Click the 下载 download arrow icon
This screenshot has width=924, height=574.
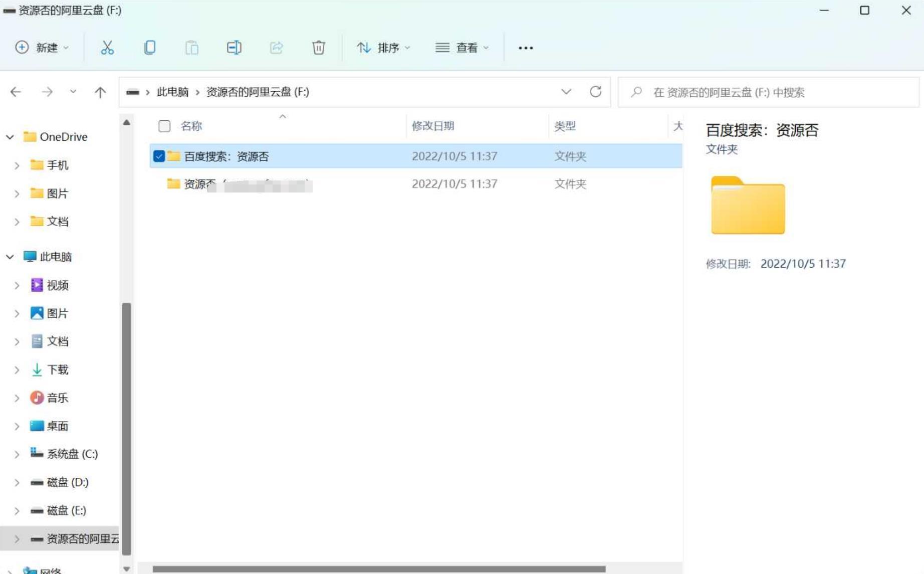(x=37, y=369)
